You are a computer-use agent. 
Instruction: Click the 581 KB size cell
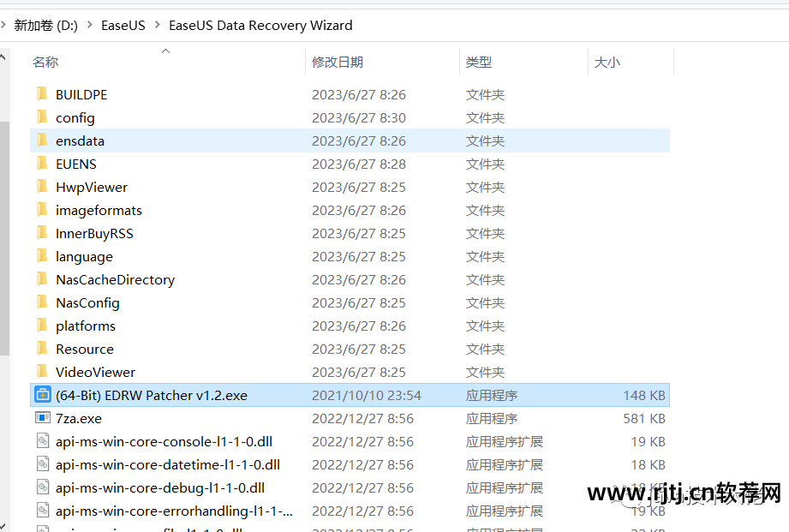point(644,419)
